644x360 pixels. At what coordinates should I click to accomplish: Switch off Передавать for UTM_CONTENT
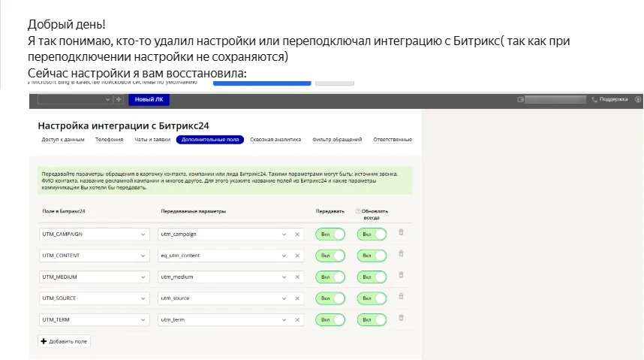(x=330, y=256)
